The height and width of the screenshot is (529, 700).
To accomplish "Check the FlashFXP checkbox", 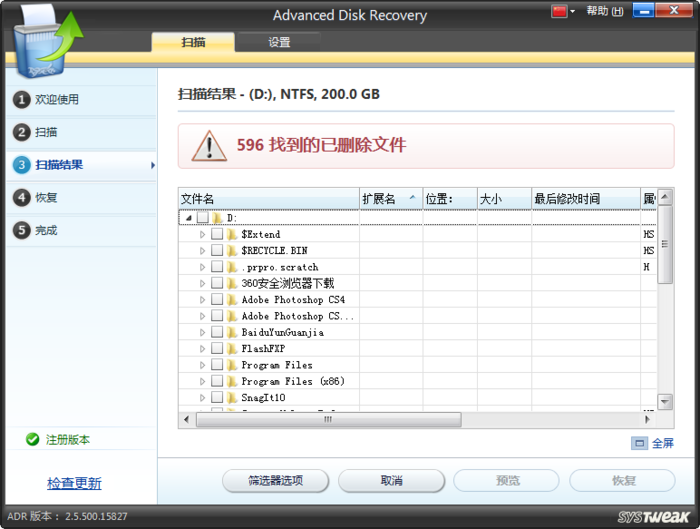I will (217, 348).
